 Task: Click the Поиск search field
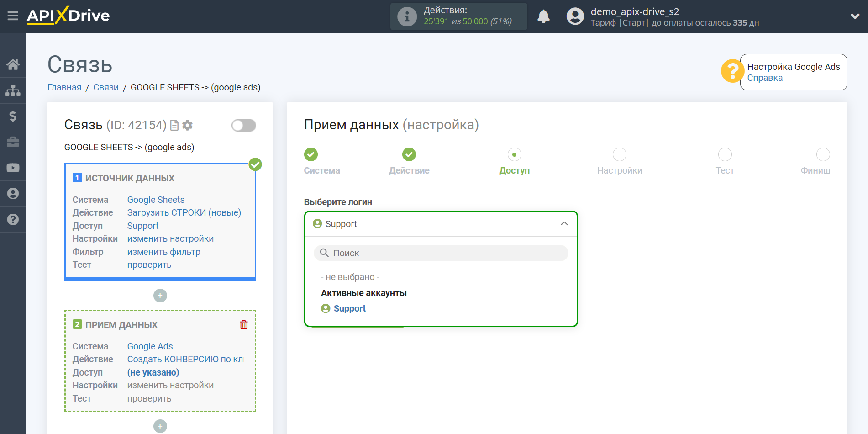tap(441, 253)
